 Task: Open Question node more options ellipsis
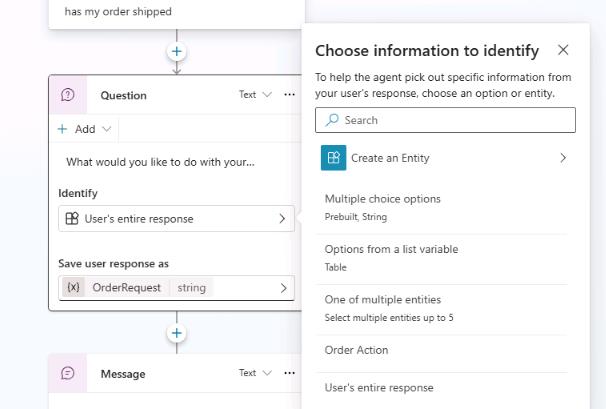(x=290, y=95)
